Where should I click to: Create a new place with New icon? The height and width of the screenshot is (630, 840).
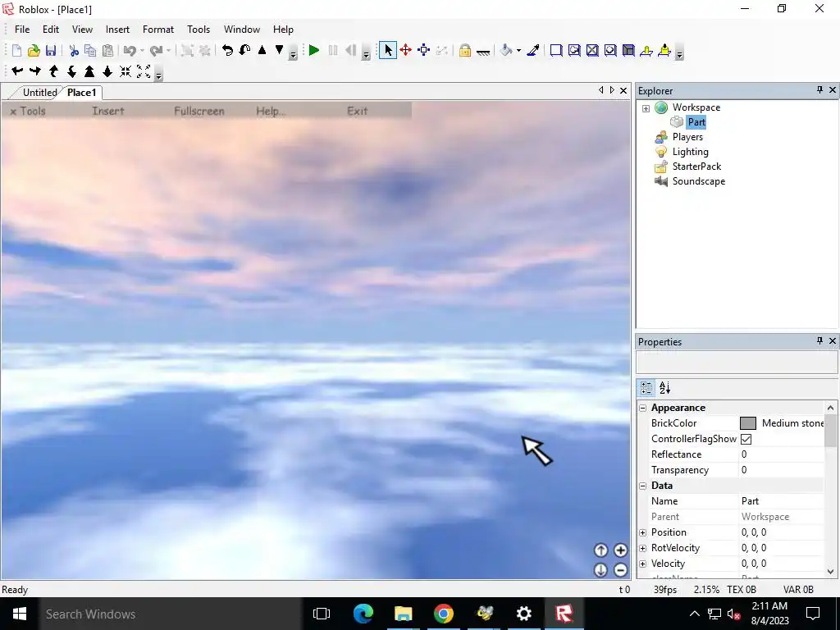(16, 50)
